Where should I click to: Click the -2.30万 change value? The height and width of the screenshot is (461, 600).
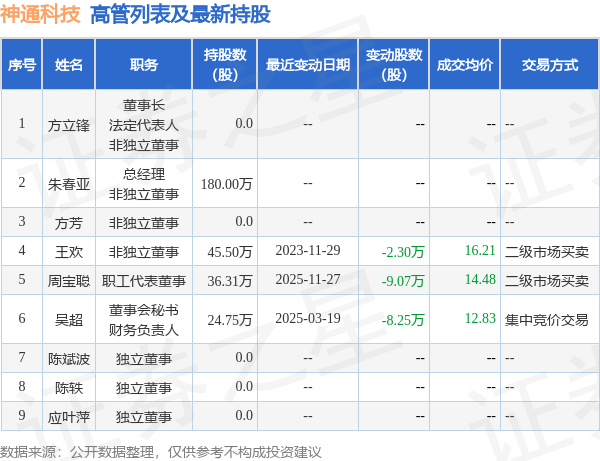tap(403, 252)
